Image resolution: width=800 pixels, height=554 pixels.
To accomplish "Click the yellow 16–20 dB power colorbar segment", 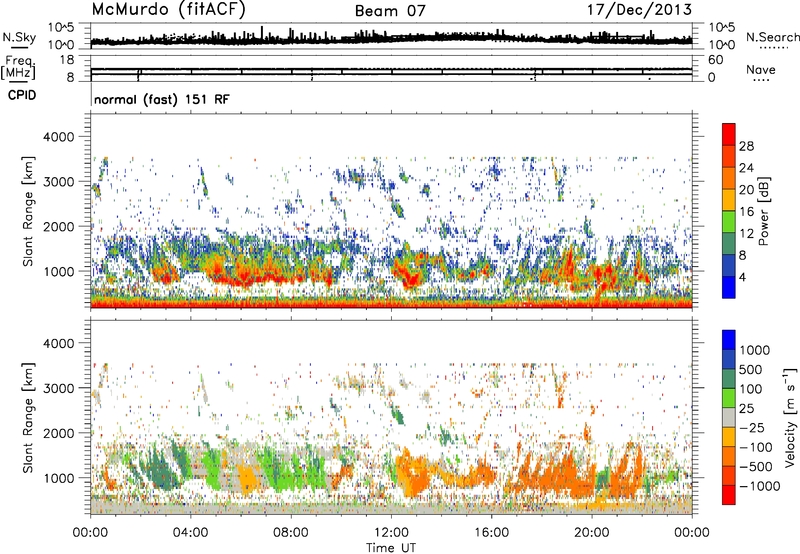I will click(729, 200).
